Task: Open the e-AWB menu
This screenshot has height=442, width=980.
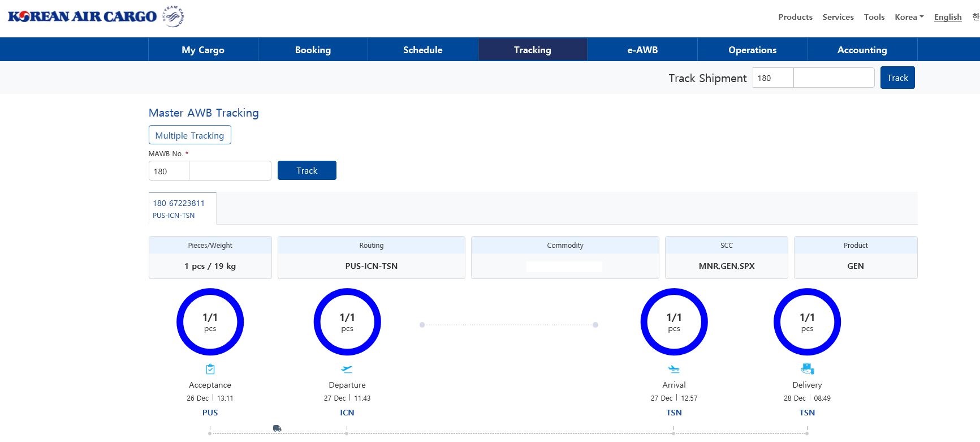Action: point(642,50)
